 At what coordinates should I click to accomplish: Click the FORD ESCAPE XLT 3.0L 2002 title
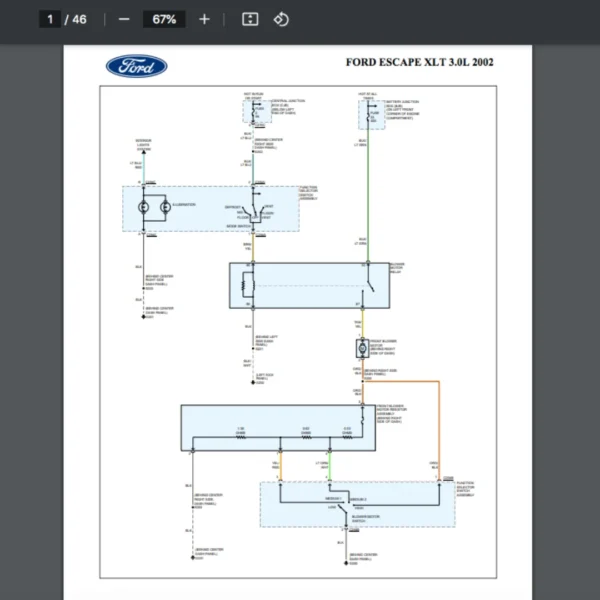click(x=419, y=62)
